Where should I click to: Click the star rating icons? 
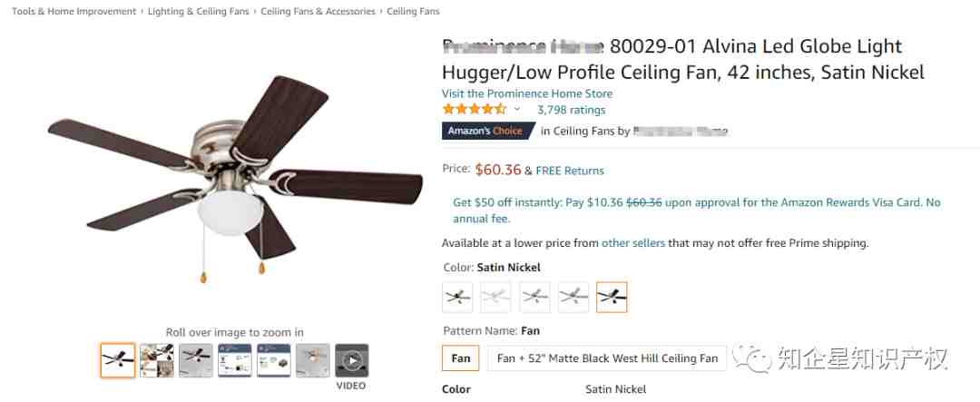(x=475, y=110)
